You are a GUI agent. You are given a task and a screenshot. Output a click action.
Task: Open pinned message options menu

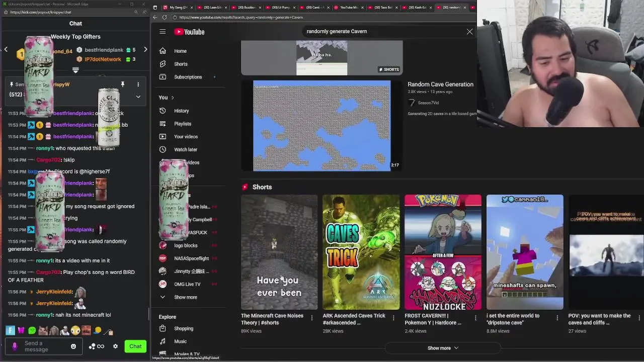138,84
